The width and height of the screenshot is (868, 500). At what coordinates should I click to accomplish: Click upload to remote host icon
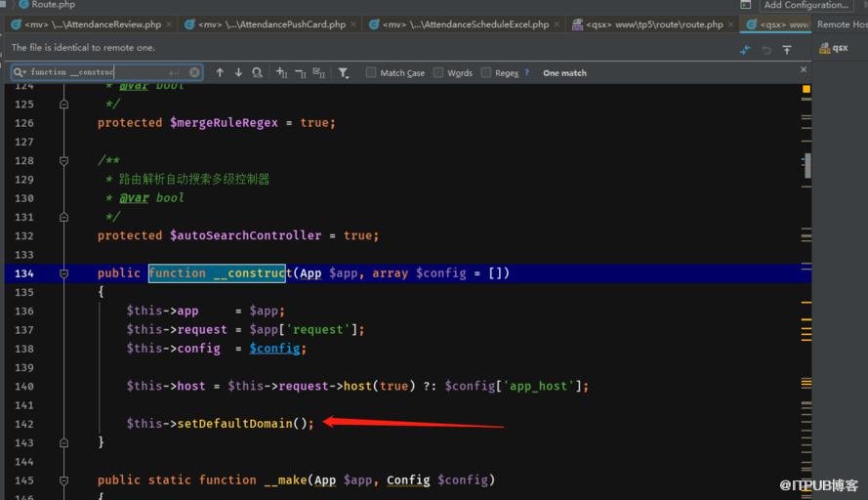(x=787, y=50)
